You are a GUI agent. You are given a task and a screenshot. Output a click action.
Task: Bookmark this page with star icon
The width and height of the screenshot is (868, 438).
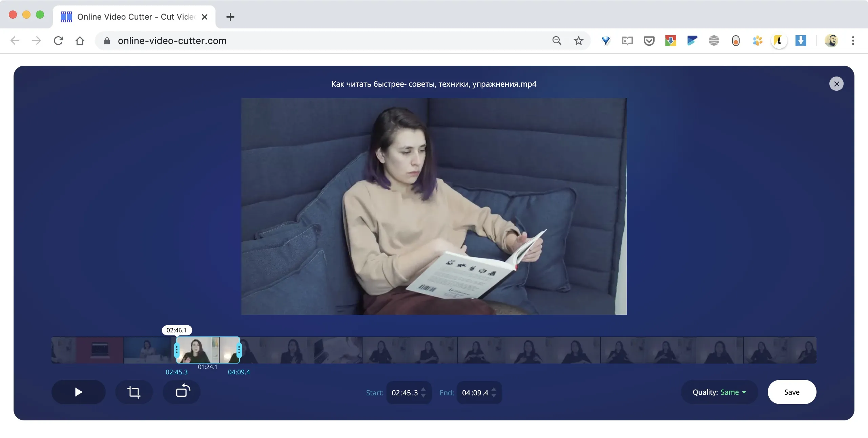tap(579, 41)
